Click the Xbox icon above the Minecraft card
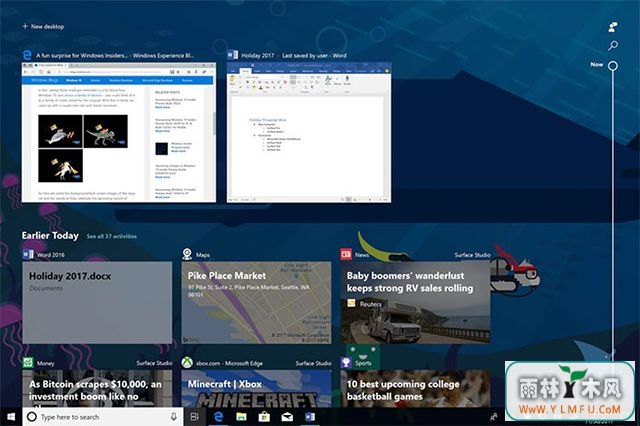Screen dimensions: 640x426 [x=187, y=362]
